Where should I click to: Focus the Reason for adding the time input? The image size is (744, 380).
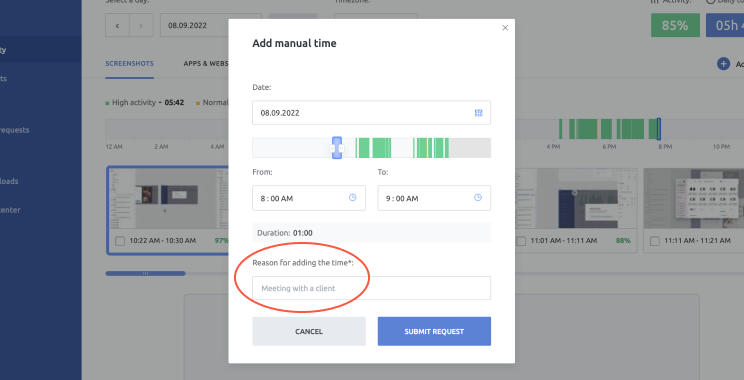[371, 288]
